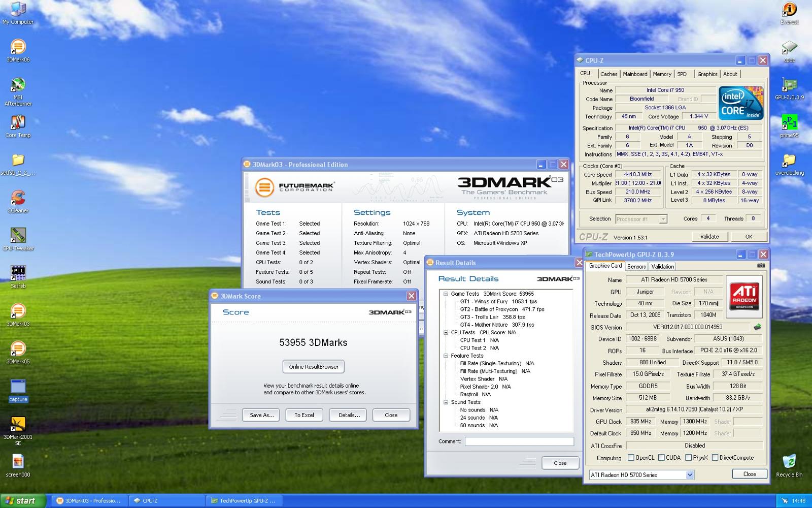This screenshot has width=812, height=508.
Task: Close the 3DMark Score dialog with Close button
Action: (391, 415)
